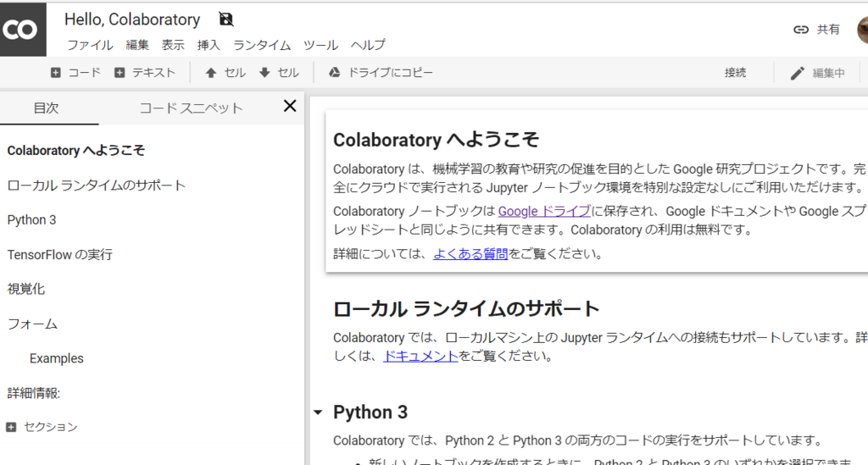Move cell up with the up arrow

pos(211,73)
